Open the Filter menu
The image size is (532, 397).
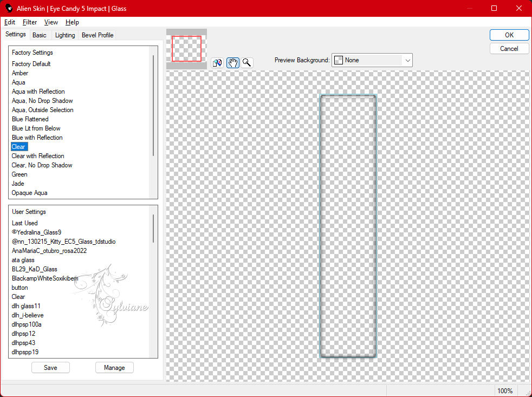pyautogui.click(x=29, y=22)
